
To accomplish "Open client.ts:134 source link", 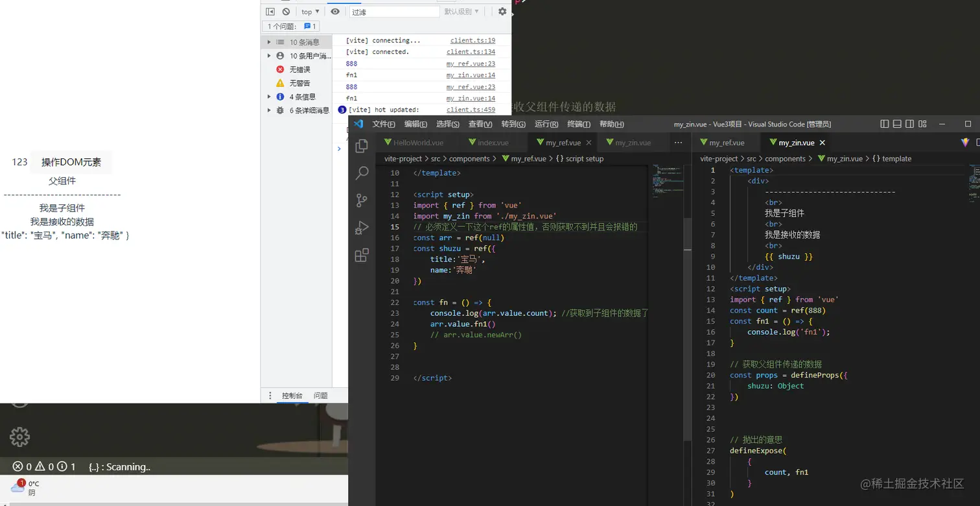I will tap(471, 52).
